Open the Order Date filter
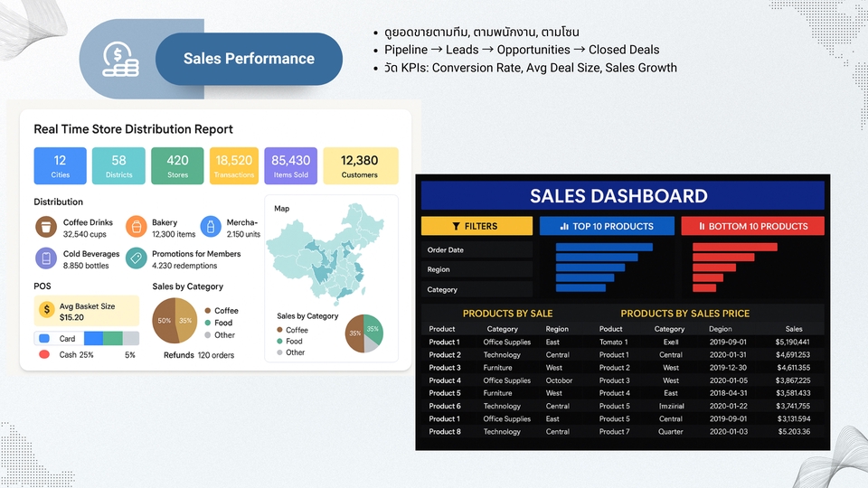Image resolution: width=868 pixels, height=488 pixels. pos(477,249)
